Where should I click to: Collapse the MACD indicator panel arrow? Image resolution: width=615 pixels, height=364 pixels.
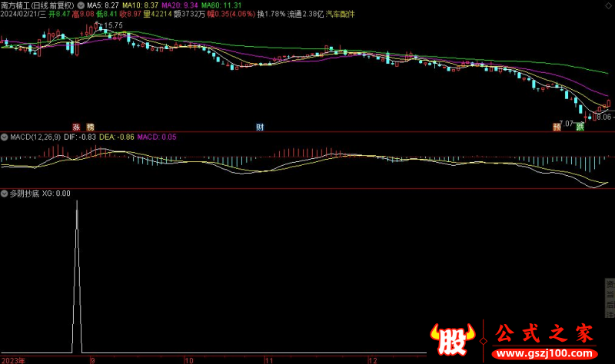(x=4, y=137)
